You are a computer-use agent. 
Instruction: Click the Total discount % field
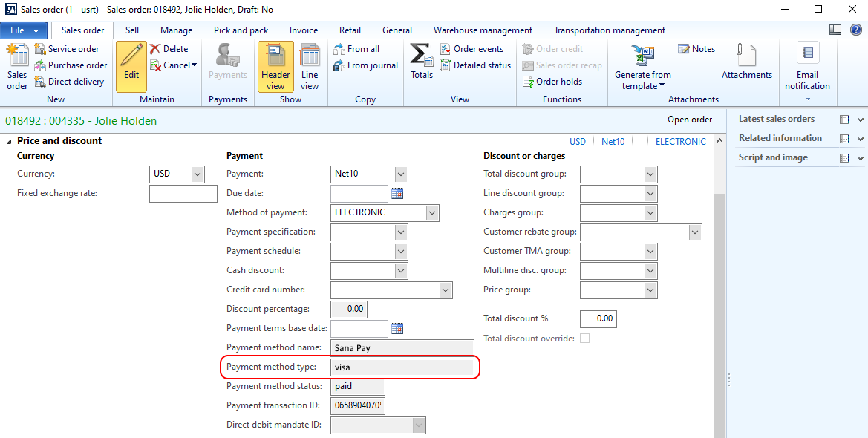click(598, 319)
